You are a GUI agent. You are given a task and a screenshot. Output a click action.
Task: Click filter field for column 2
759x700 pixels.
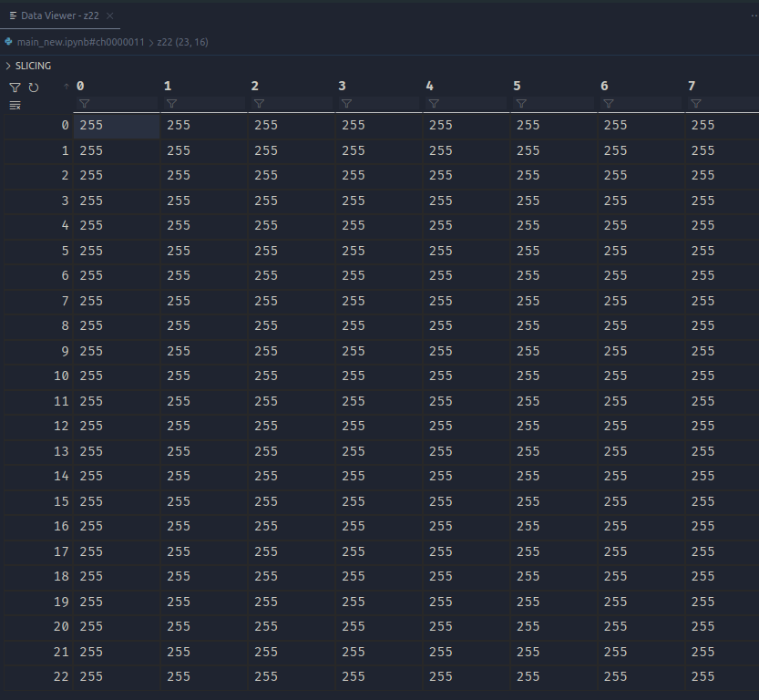coord(291,104)
